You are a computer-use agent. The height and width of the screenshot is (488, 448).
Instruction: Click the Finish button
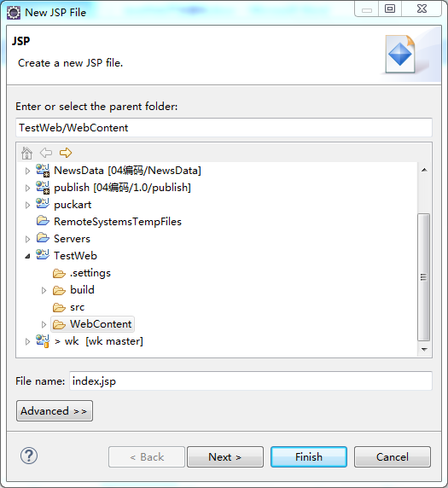pos(309,457)
